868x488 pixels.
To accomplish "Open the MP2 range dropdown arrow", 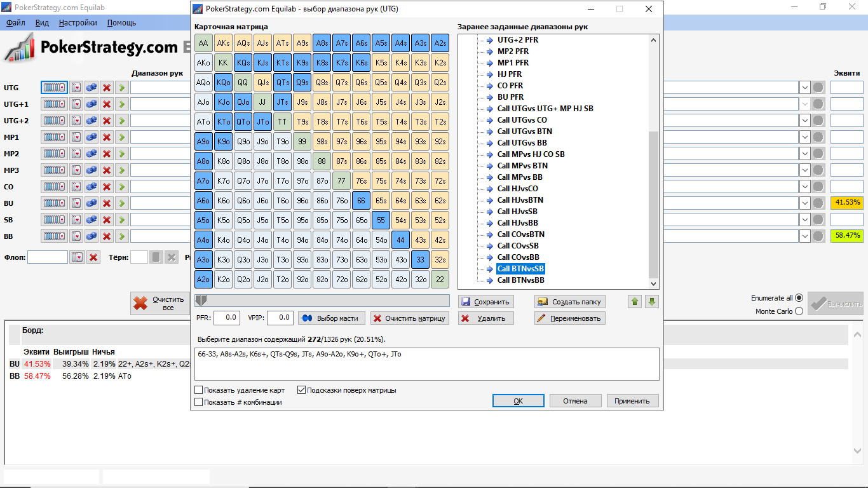I will [804, 153].
